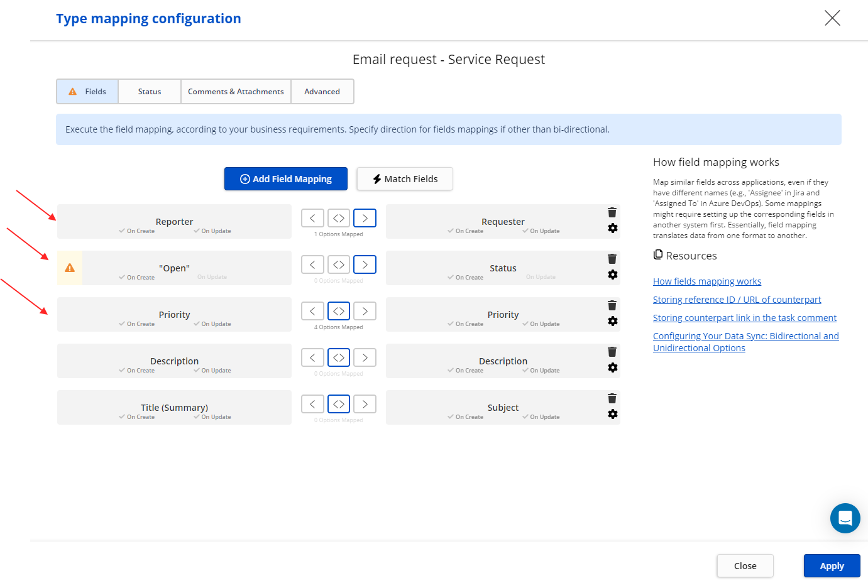
Task: Set Title (Summary) mapping direction to right arrow
Action: coord(365,404)
